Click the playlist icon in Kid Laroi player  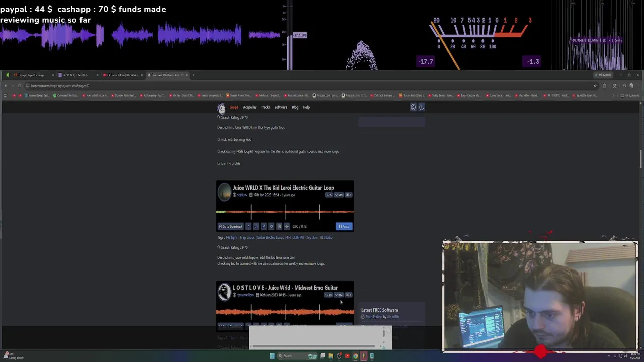point(279,226)
